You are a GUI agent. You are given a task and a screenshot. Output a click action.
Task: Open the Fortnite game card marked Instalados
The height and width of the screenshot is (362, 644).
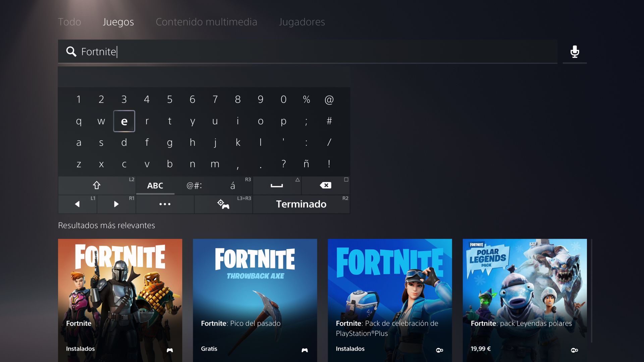pyautogui.click(x=120, y=300)
